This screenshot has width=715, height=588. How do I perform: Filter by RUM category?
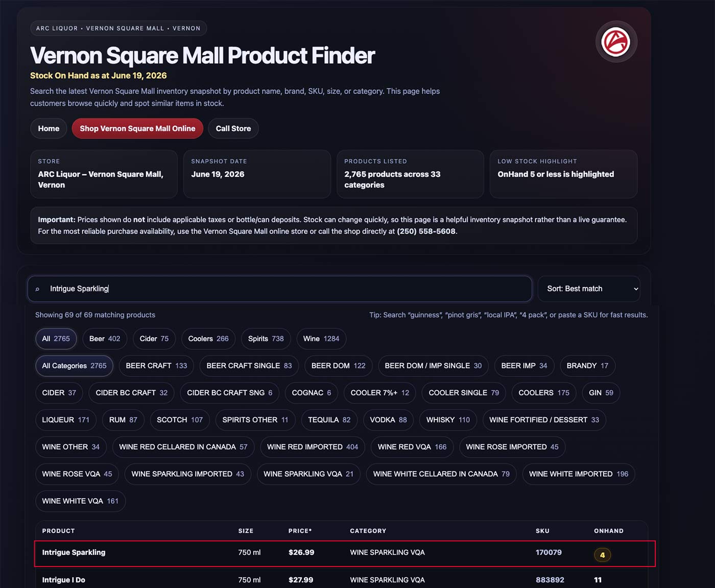click(123, 420)
